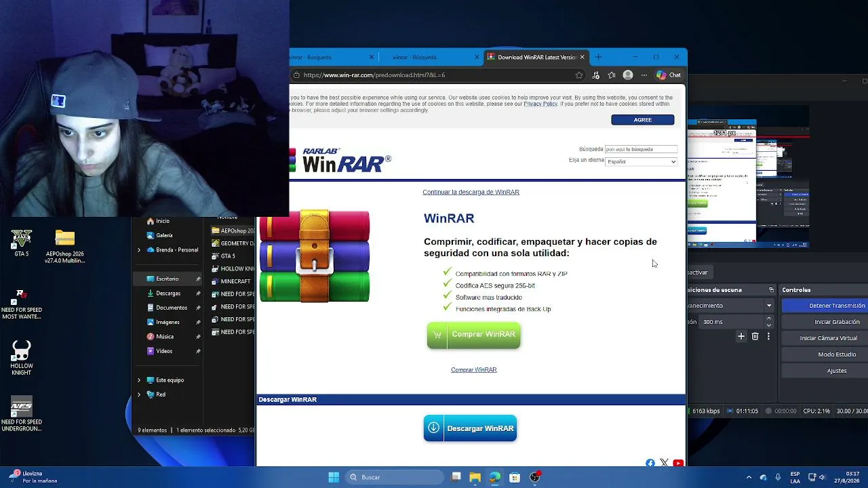Click the WinRAR books archive image
This screenshot has height=488, width=868.
(x=315, y=256)
